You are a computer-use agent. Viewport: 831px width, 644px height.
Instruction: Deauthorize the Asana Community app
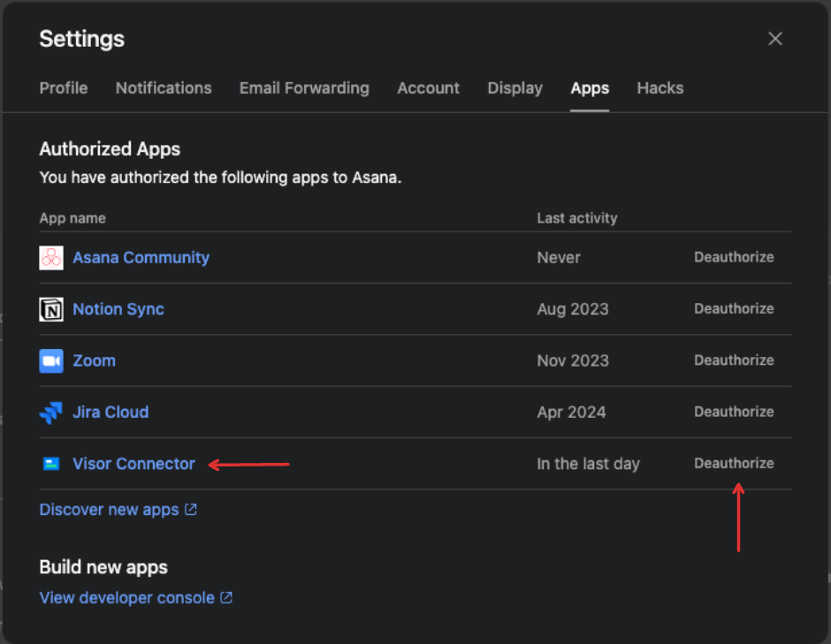coord(734,257)
